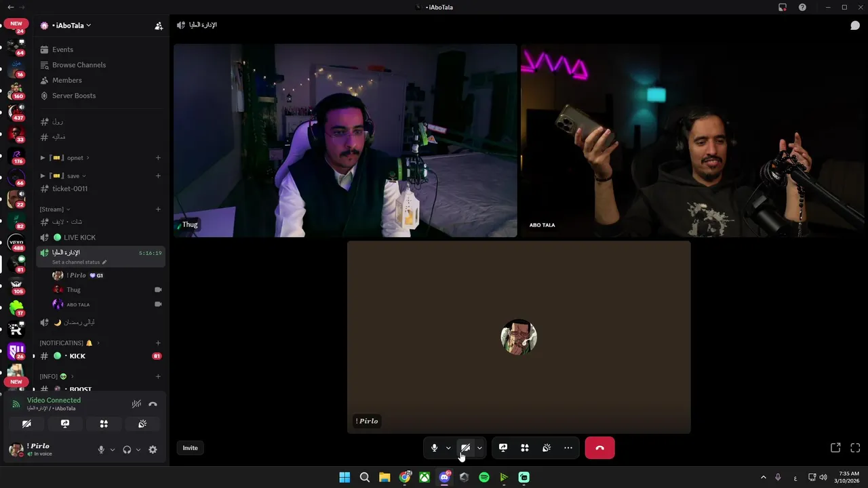Viewport: 868px width, 488px height.
Task: Expand [NOTIFICATINS] category
Action: click(x=69, y=343)
